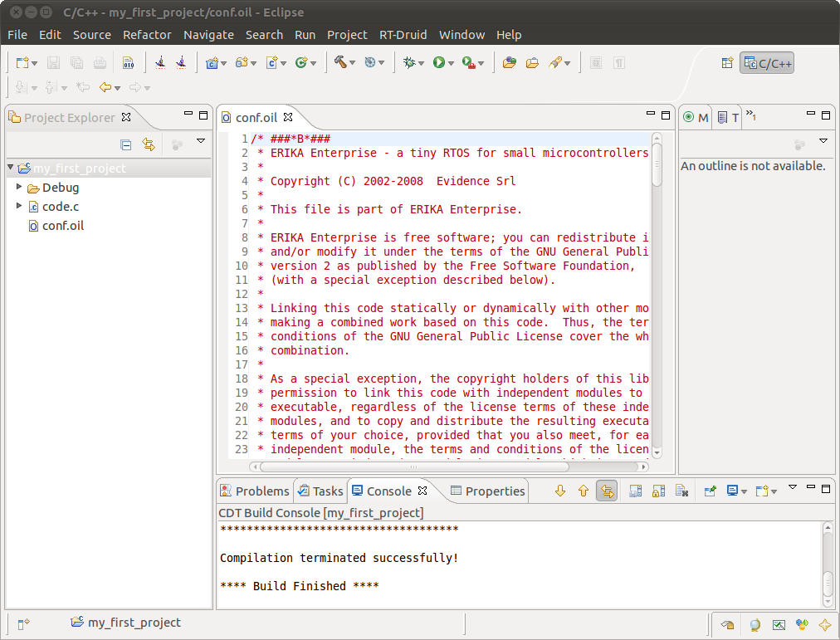Open dropdown beside Debug bug icon
The height and width of the screenshot is (640, 840).
pyautogui.click(x=421, y=63)
